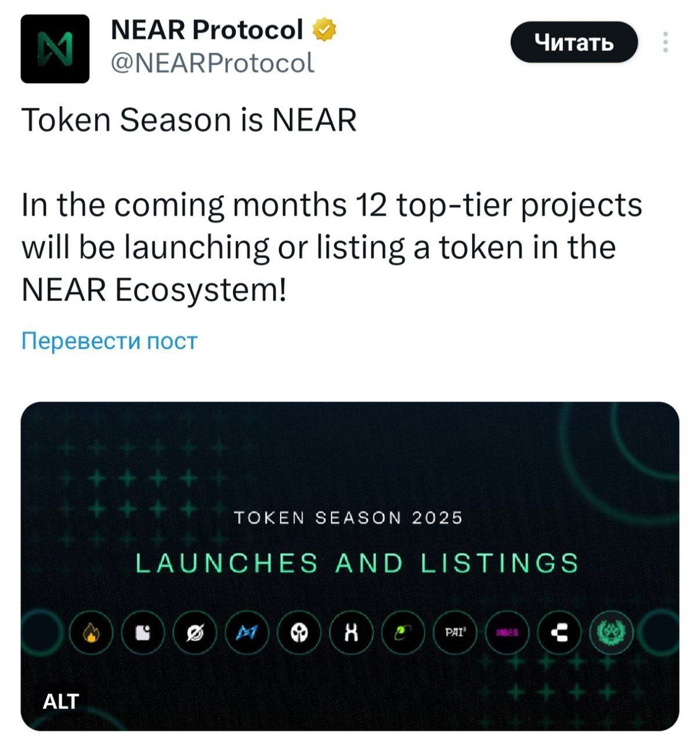Open the three-dot more options menu
Image resolution: width=700 pixels, height=743 pixels.
[665, 42]
